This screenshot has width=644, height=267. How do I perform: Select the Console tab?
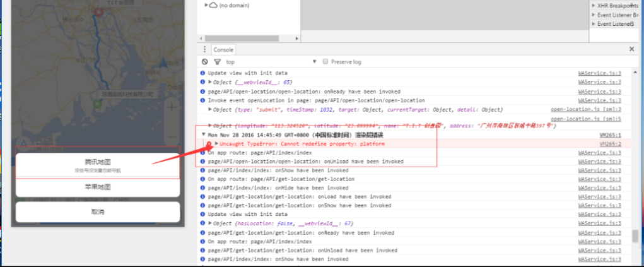click(223, 50)
